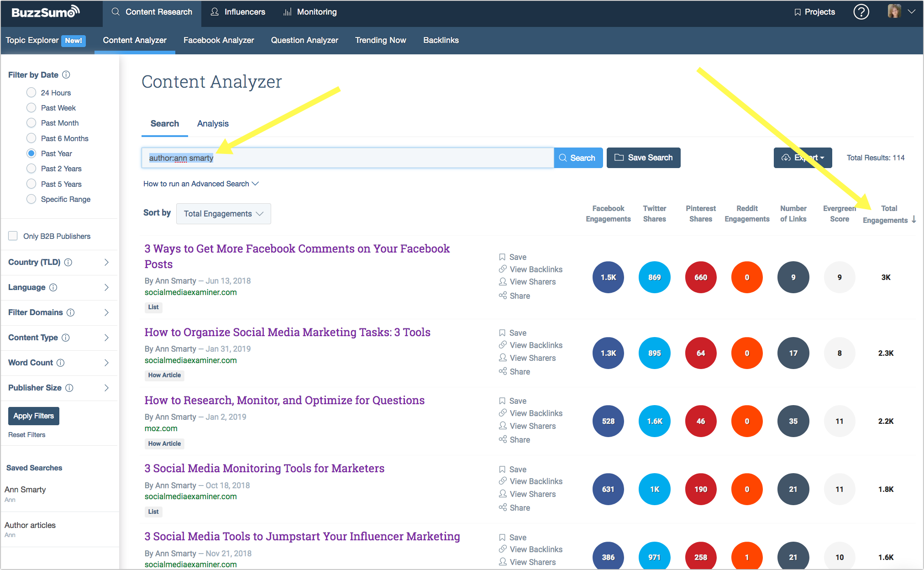924x570 pixels.
Task: Click the Save Search button
Action: click(x=643, y=158)
